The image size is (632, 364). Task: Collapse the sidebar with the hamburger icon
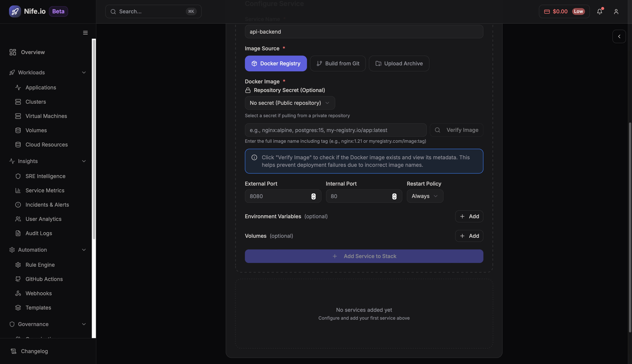tap(85, 32)
